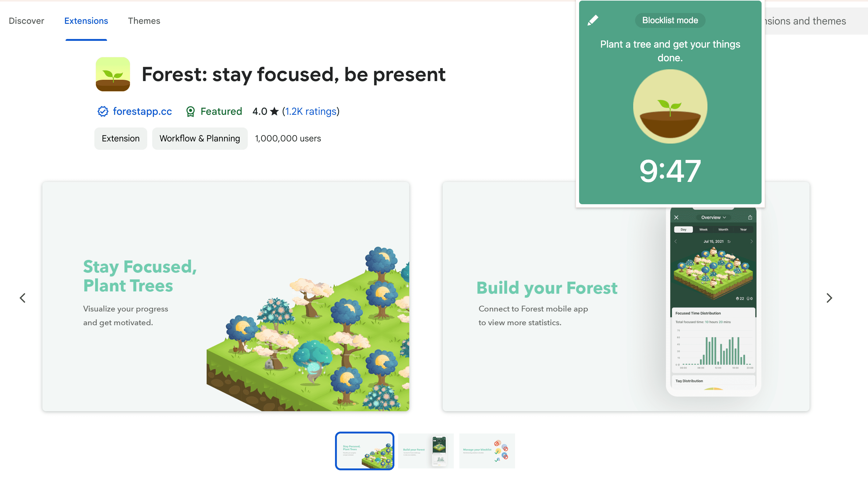Click the left arrow navigation icon
Image resolution: width=868 pixels, height=487 pixels.
click(x=22, y=298)
